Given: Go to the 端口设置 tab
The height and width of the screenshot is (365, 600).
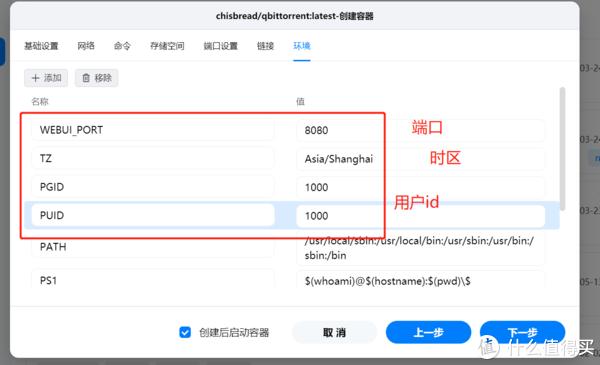Looking at the screenshot, I should point(220,46).
